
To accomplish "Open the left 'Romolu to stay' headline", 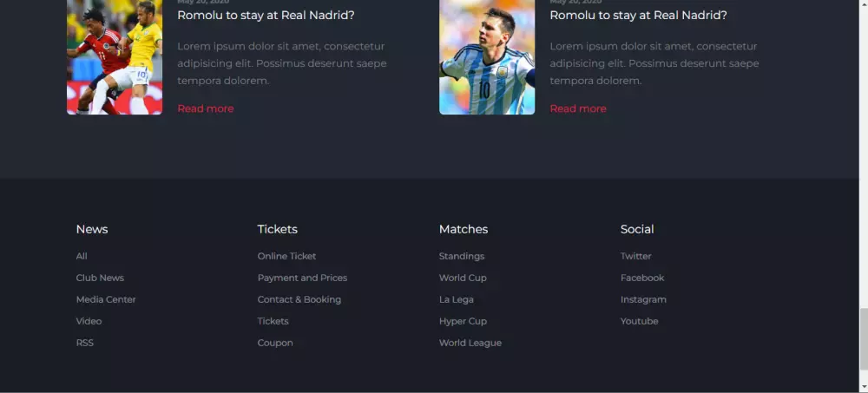I will click(266, 16).
